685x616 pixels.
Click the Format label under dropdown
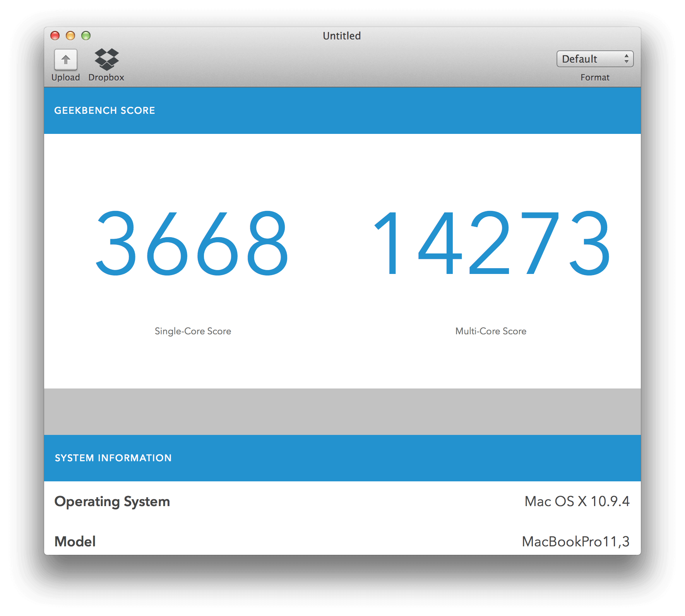(595, 77)
